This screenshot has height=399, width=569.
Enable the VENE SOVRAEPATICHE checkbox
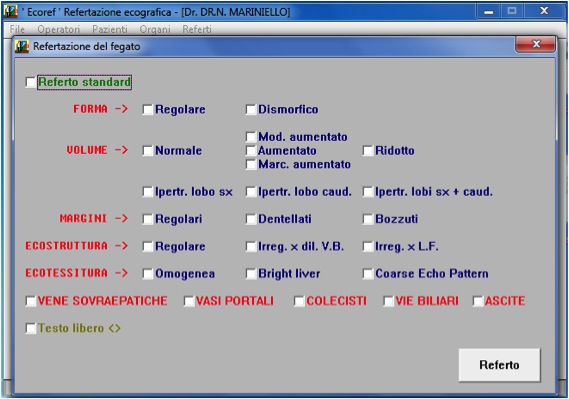pos(31,301)
